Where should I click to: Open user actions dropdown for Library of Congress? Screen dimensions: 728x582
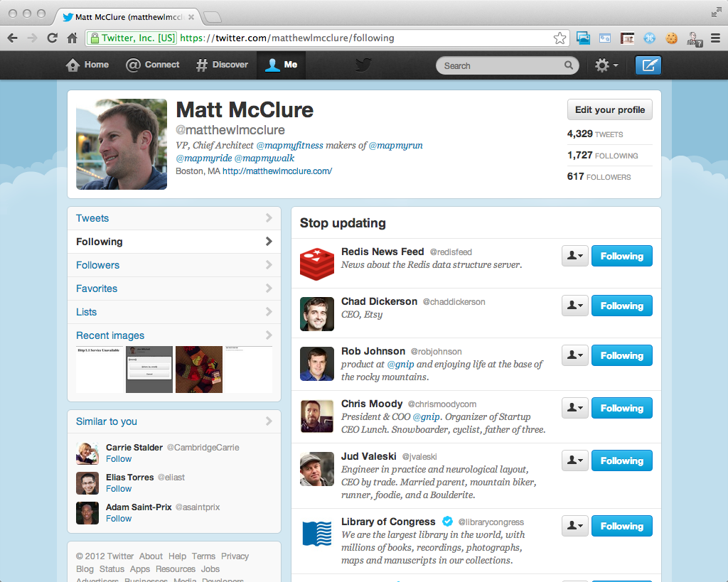[574, 527]
